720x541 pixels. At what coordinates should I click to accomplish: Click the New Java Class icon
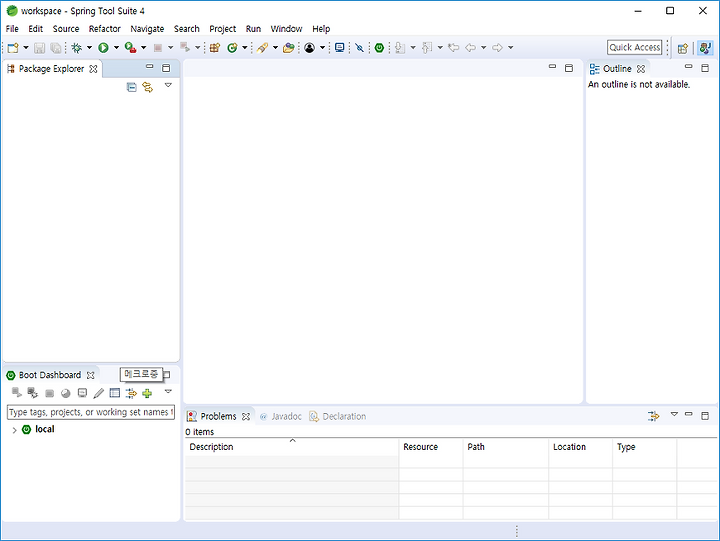coord(232,47)
